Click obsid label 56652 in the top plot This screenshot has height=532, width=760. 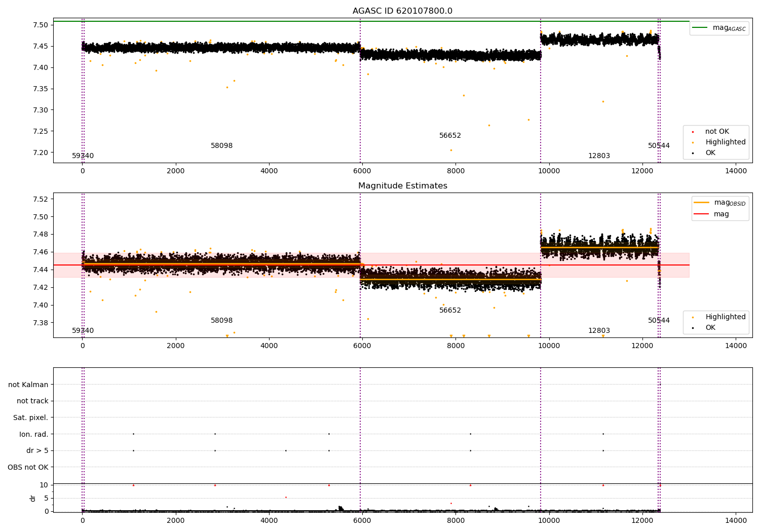coord(450,136)
